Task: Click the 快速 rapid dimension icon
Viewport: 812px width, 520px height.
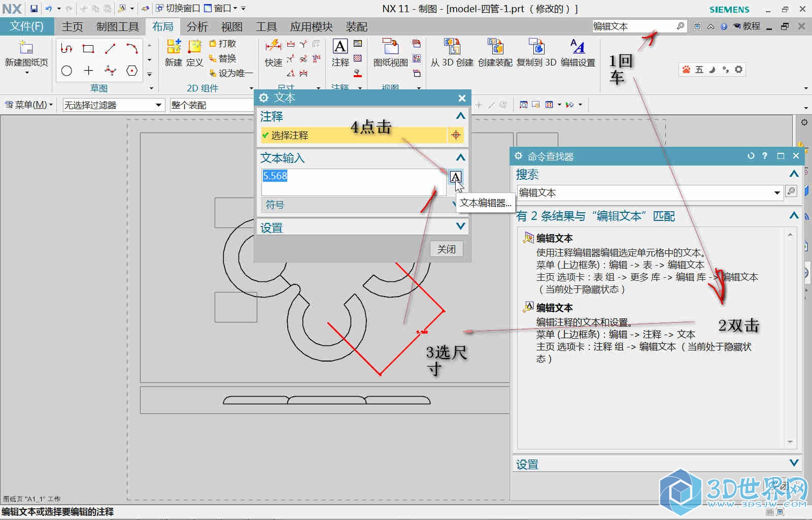Action: point(273,46)
